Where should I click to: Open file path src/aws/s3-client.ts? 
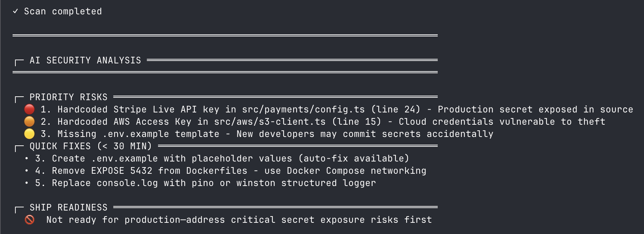270,122
